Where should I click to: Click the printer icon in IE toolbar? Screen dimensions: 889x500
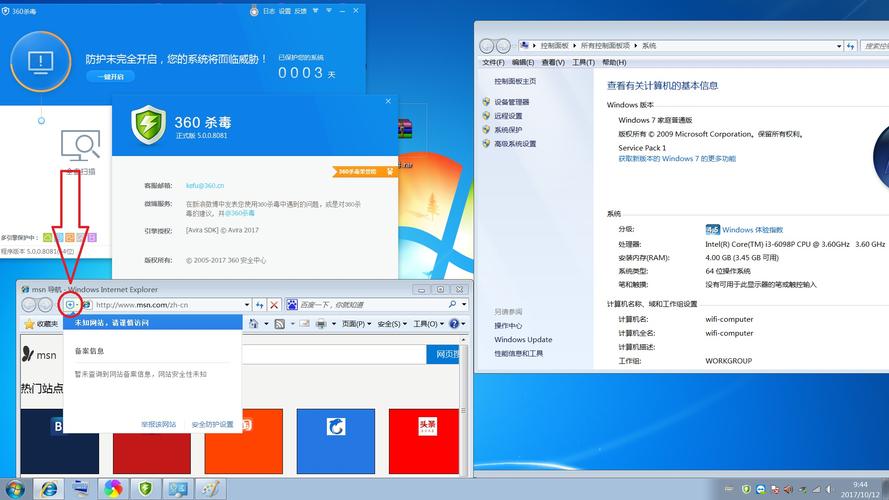click(x=321, y=324)
